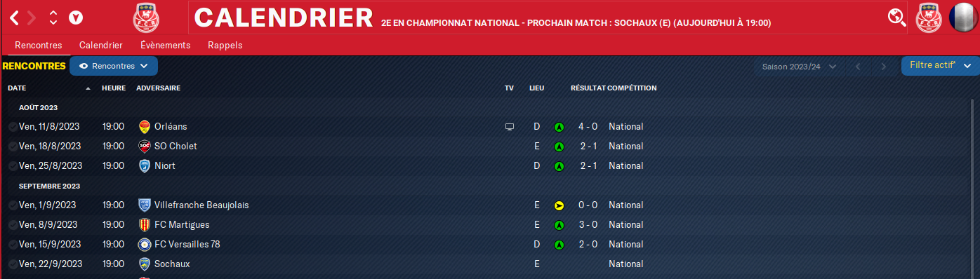Viewport: 980px width, 279px height.
Task: Switch to the Évènements tab
Action: tap(165, 45)
